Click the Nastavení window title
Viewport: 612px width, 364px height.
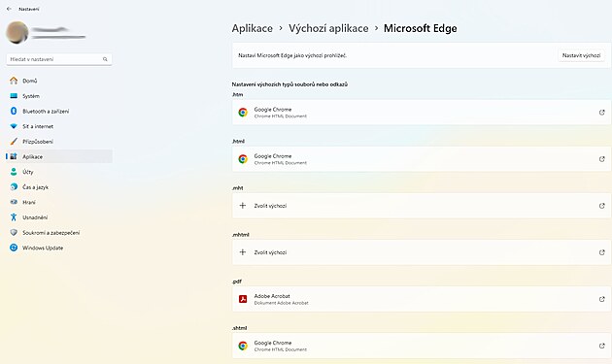(x=29, y=9)
